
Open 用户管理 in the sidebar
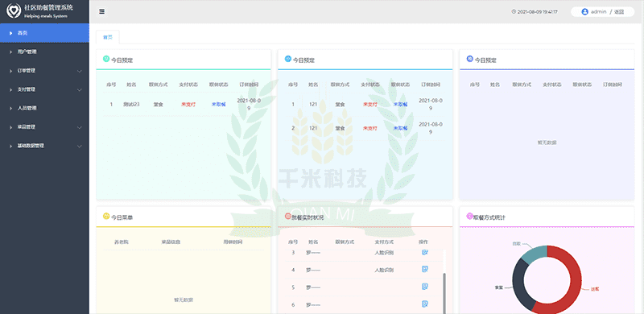(44, 52)
